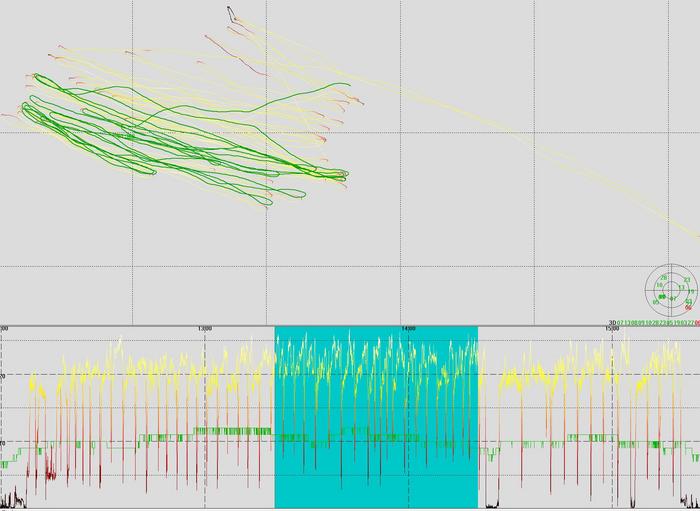Click the 15:00 time marker on the barograph
Screen dimensions: 700x511
click(612, 328)
